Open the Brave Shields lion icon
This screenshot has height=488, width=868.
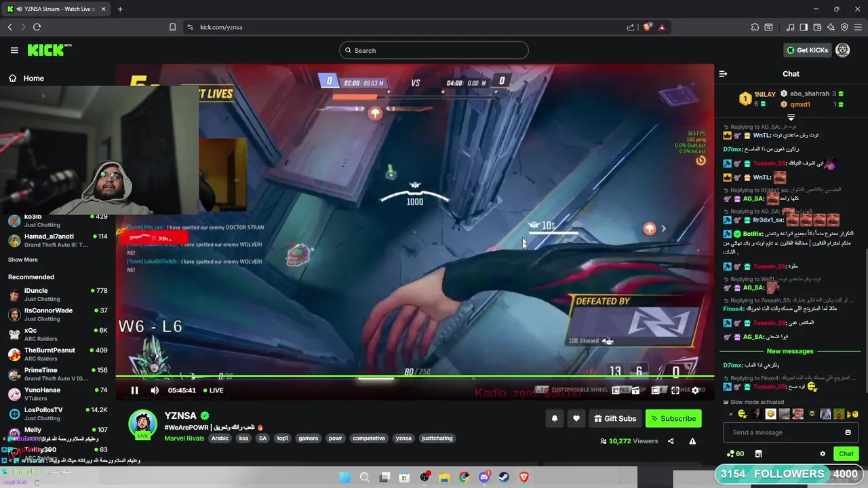pyautogui.click(x=647, y=27)
